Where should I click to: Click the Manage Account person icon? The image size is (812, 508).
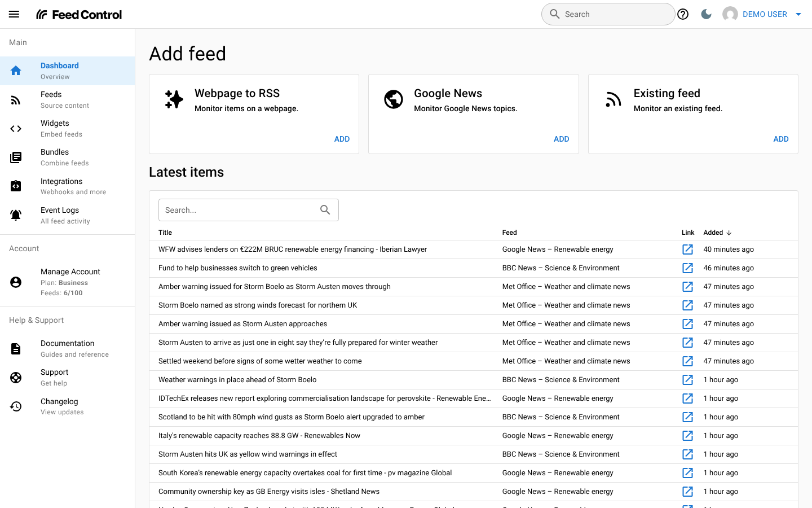point(16,282)
